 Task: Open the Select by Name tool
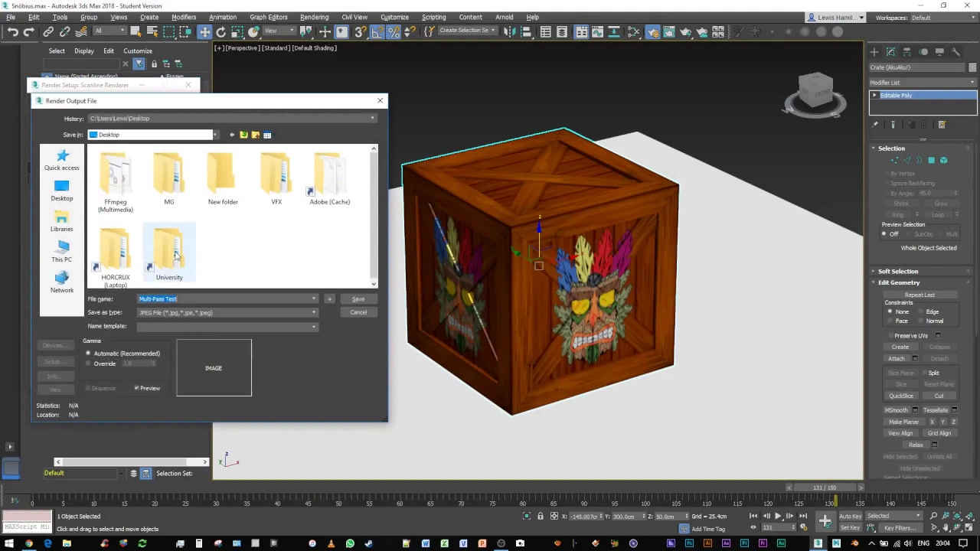point(152,31)
